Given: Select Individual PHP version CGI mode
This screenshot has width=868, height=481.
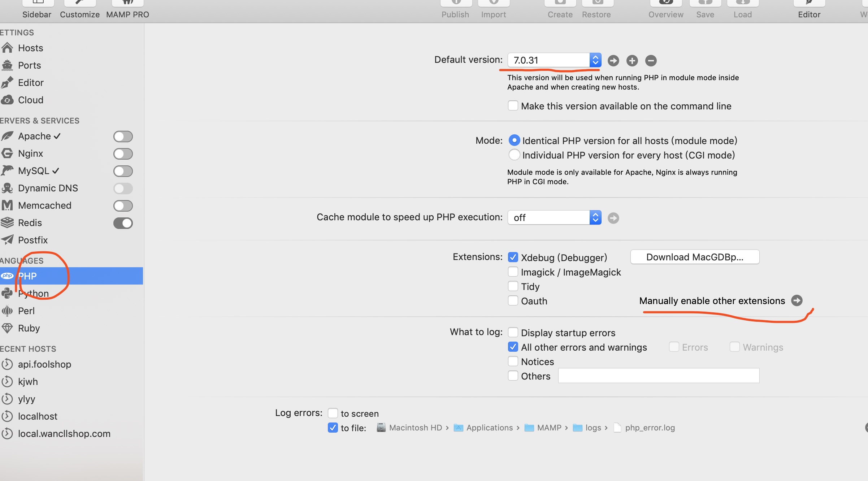Looking at the screenshot, I should pyautogui.click(x=514, y=155).
